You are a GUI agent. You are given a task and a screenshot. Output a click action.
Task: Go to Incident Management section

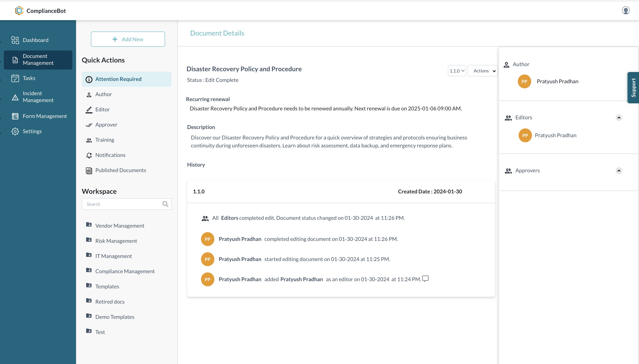(38, 97)
